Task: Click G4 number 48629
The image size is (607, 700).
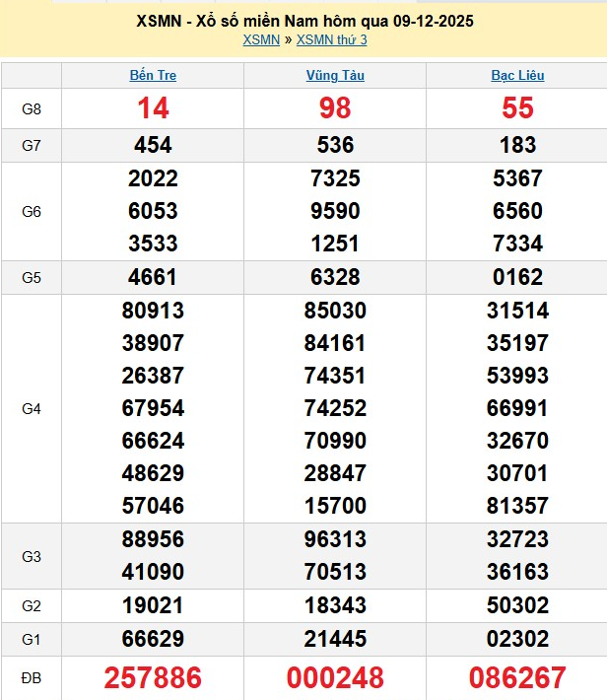Action: (153, 473)
